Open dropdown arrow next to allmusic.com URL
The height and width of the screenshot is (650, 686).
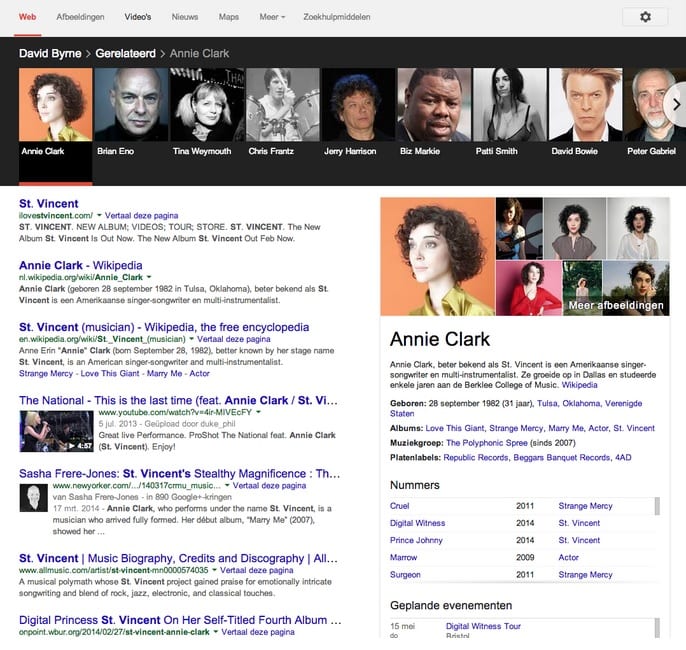(x=214, y=570)
